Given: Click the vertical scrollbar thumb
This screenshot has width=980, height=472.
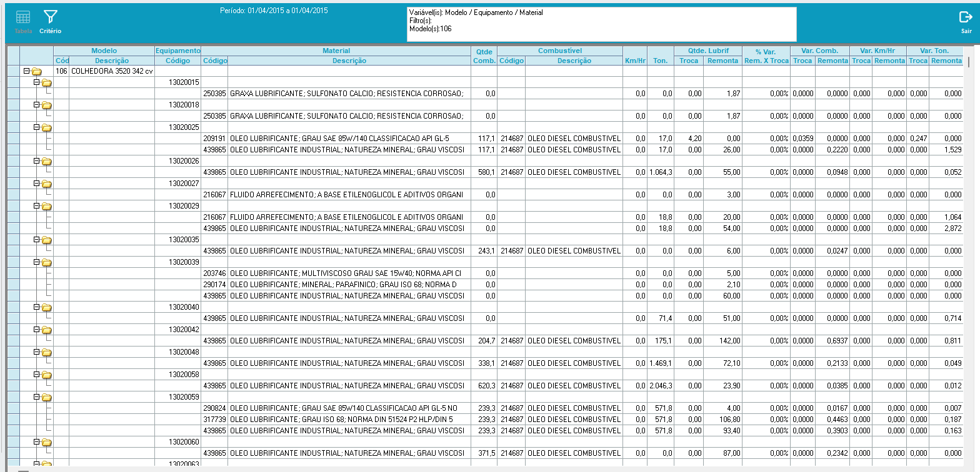Looking at the screenshot, I should 969,62.
